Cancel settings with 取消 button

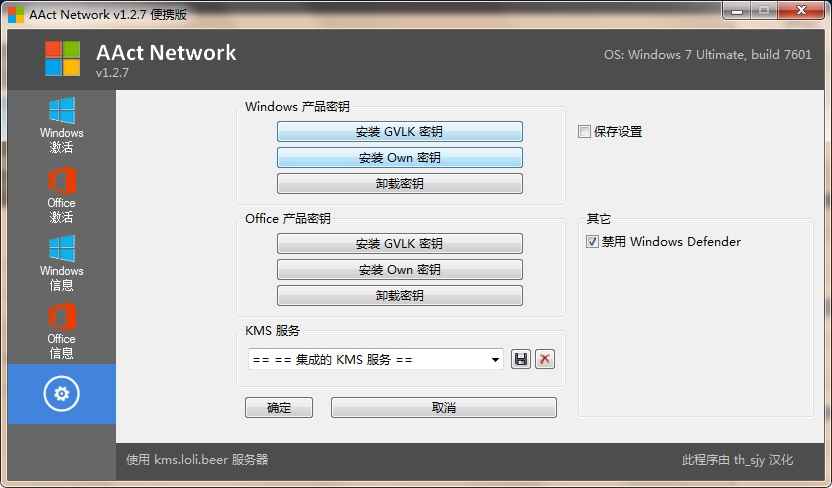(x=444, y=407)
